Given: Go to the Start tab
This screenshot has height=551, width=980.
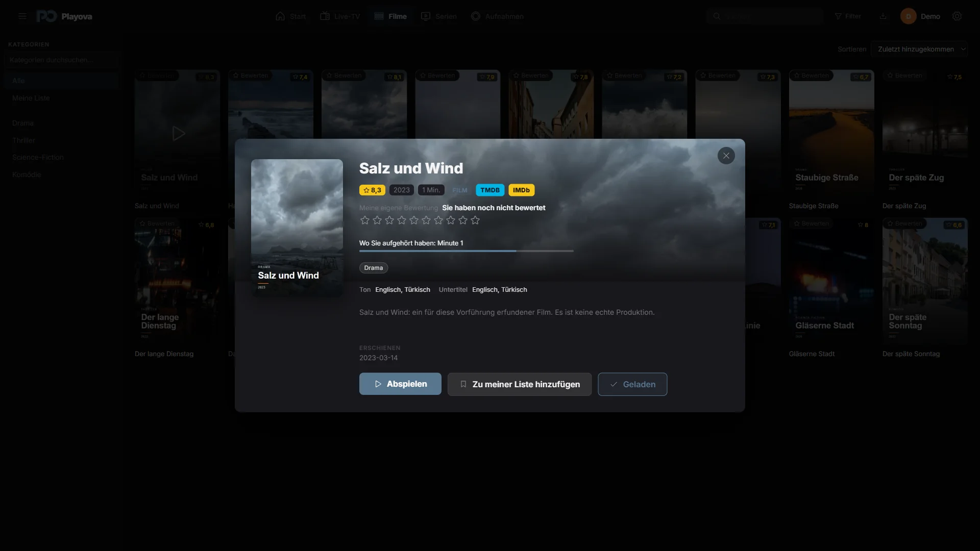Looking at the screenshot, I should click(291, 16).
